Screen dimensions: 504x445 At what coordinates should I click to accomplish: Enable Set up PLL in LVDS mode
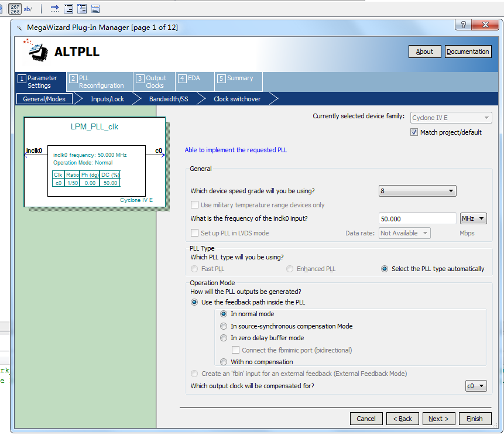pyautogui.click(x=194, y=233)
